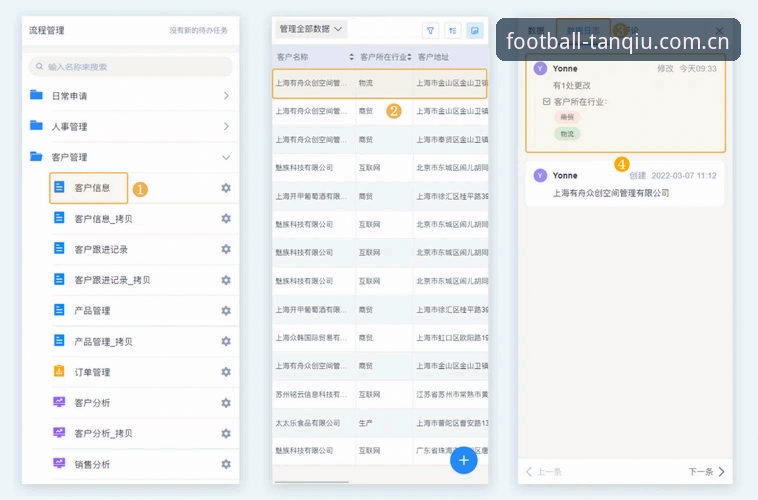Image resolution: width=758 pixels, height=500 pixels.
Task: Click the 上海众韩国际贸易有... cell
Action: click(311, 338)
